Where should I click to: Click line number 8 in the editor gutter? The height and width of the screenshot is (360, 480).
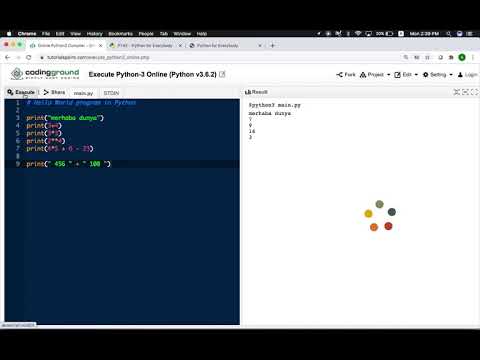click(x=18, y=156)
